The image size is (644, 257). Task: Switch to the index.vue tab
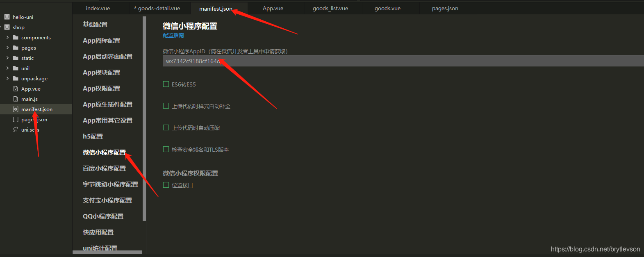98,8
